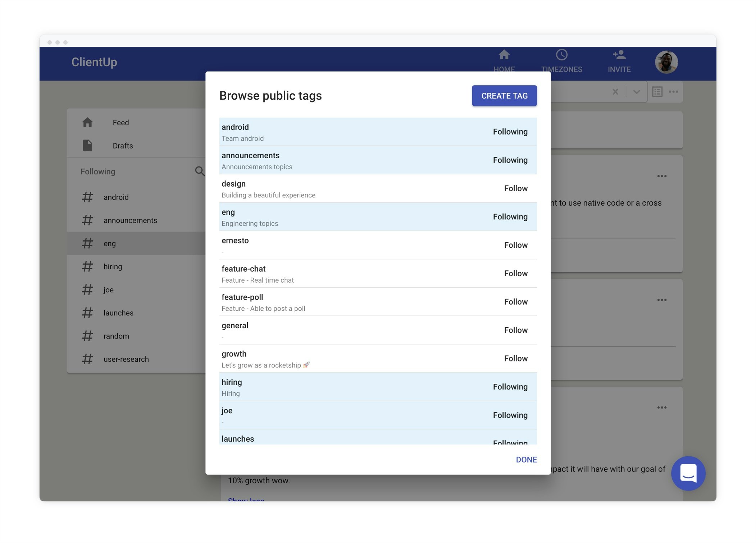Image resolution: width=756 pixels, height=543 pixels.
Task: Unfollow the announcements tag
Action: [x=510, y=160]
